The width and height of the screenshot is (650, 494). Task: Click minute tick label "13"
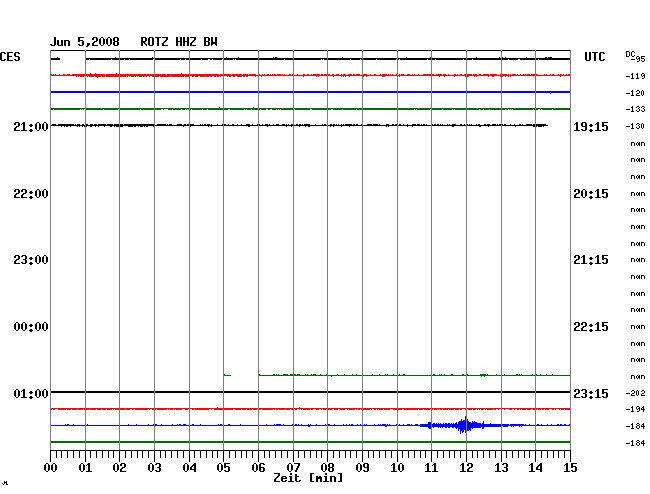(x=501, y=468)
